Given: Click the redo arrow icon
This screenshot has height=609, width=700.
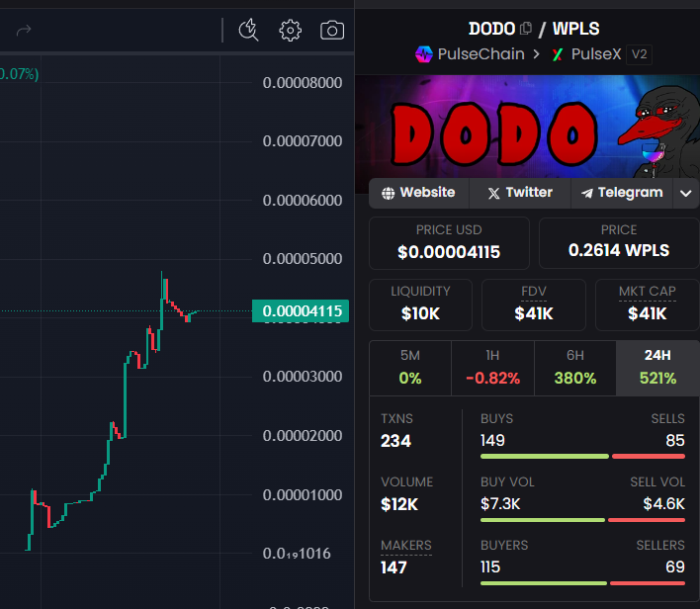Looking at the screenshot, I should click(x=24, y=31).
